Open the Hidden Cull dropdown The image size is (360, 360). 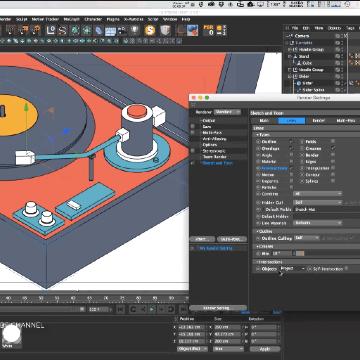pyautogui.click(x=318, y=202)
